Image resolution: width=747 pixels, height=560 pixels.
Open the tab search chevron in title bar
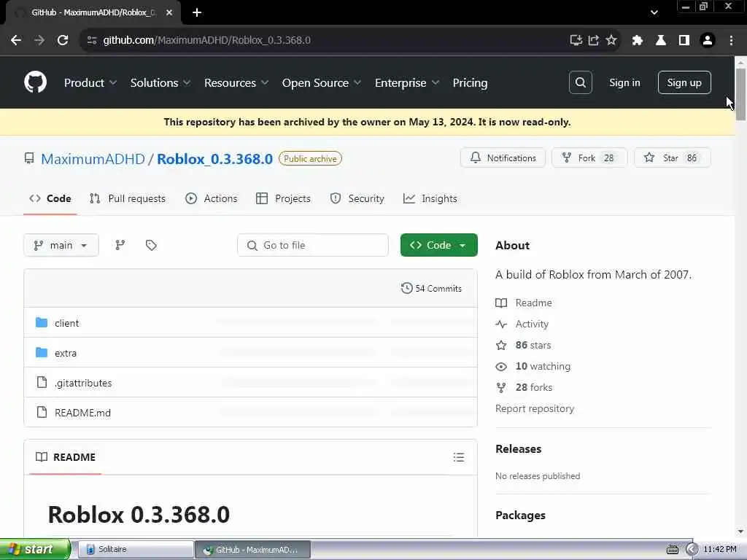click(x=654, y=12)
